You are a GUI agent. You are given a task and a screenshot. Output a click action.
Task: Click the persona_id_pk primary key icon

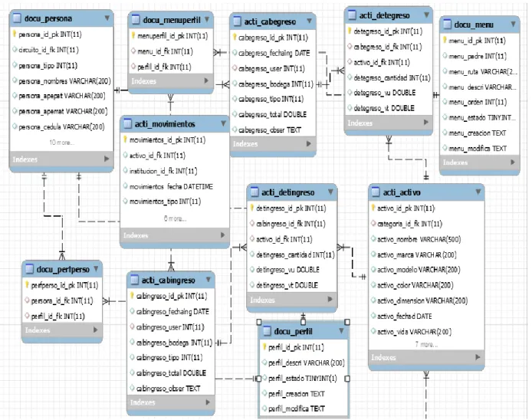pyautogui.click(x=15, y=34)
